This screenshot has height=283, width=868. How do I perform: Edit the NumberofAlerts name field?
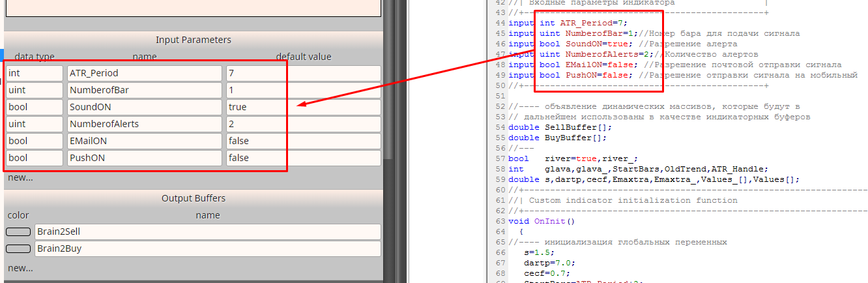click(x=145, y=124)
